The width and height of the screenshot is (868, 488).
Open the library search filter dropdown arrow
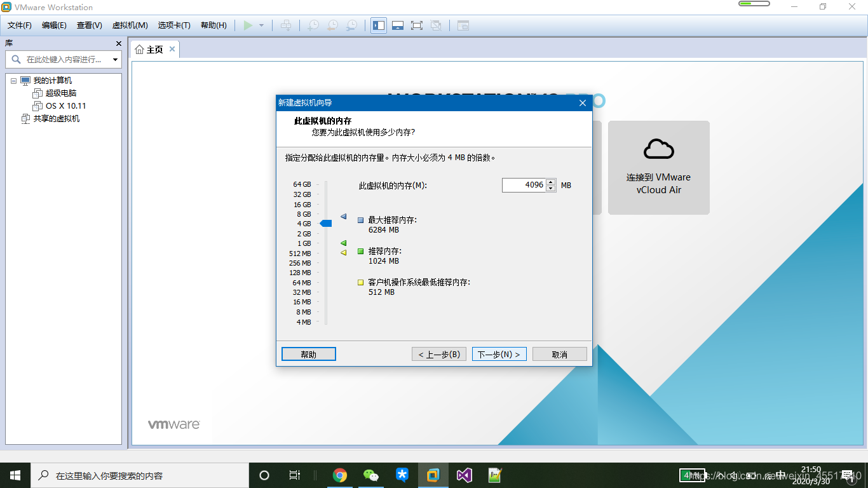pos(115,60)
